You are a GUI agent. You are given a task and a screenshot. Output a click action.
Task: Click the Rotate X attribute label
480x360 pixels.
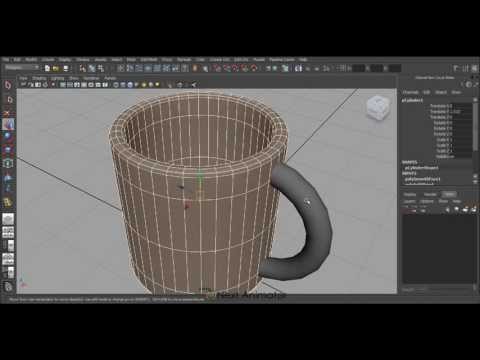coord(443,123)
